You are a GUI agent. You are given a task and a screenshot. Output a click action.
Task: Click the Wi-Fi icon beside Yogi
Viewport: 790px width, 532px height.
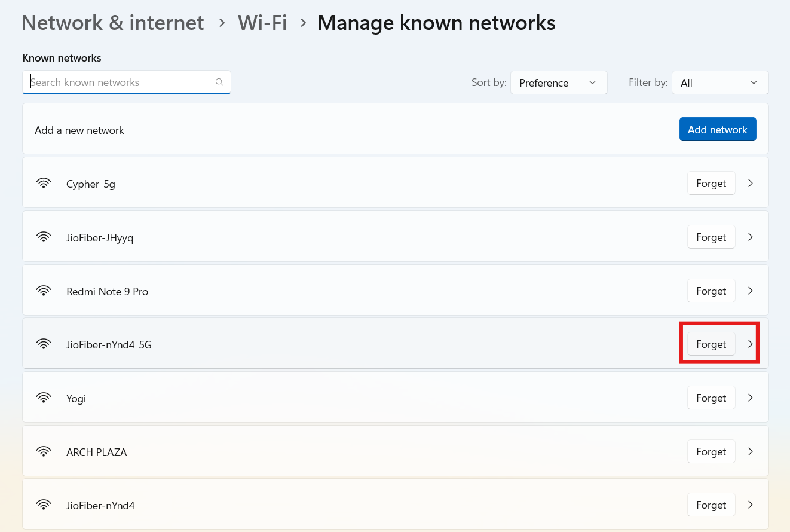tap(44, 398)
